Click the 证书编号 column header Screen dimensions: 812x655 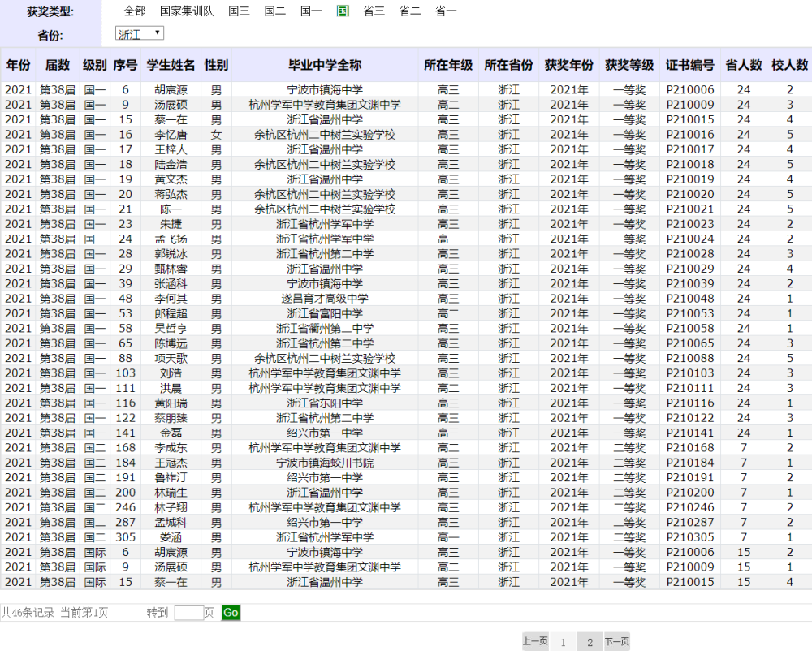690,65
